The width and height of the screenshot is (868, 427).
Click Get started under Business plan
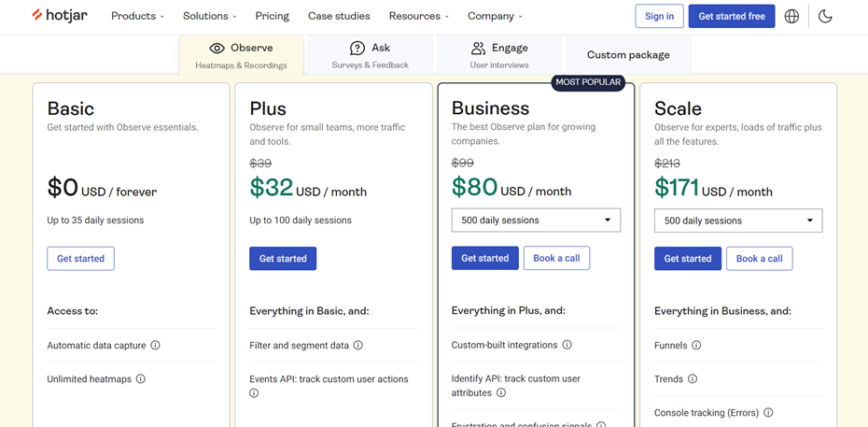(485, 258)
